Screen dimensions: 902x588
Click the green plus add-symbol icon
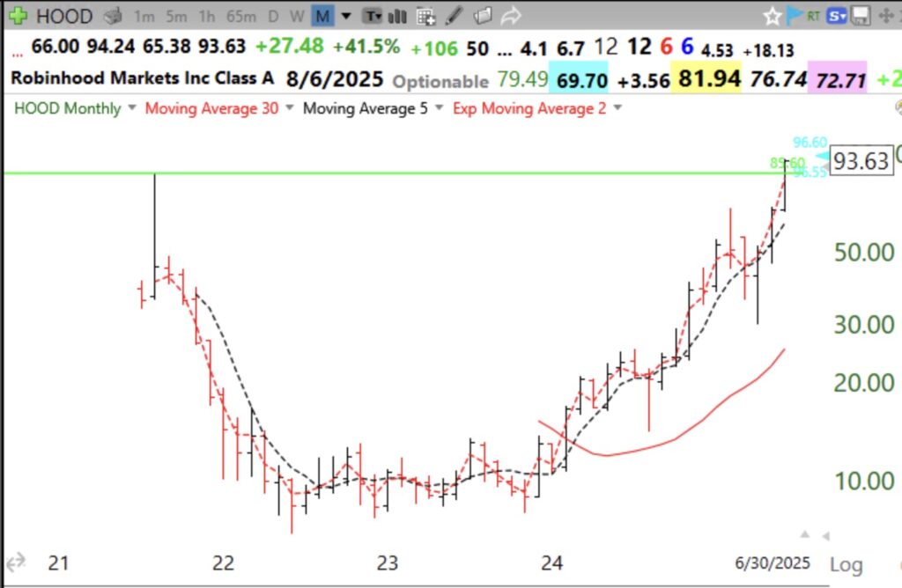(x=18, y=16)
